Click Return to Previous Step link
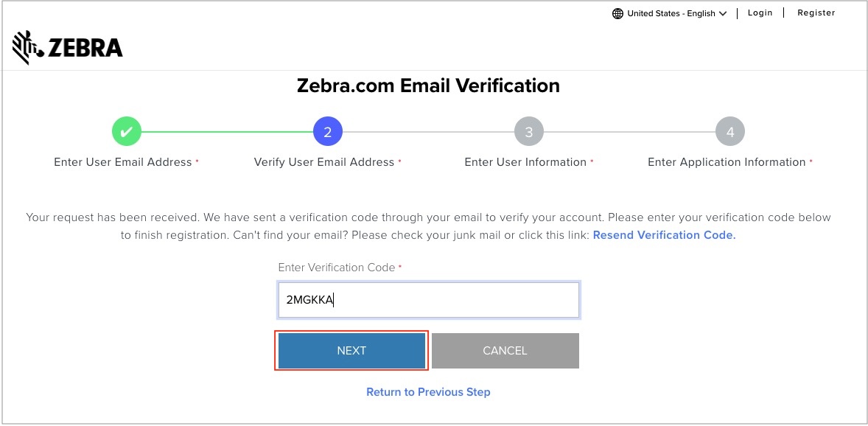 (428, 392)
